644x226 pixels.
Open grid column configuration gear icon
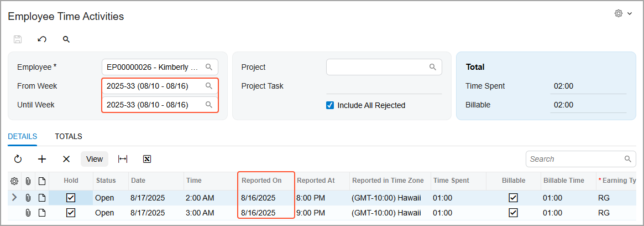[14, 181]
